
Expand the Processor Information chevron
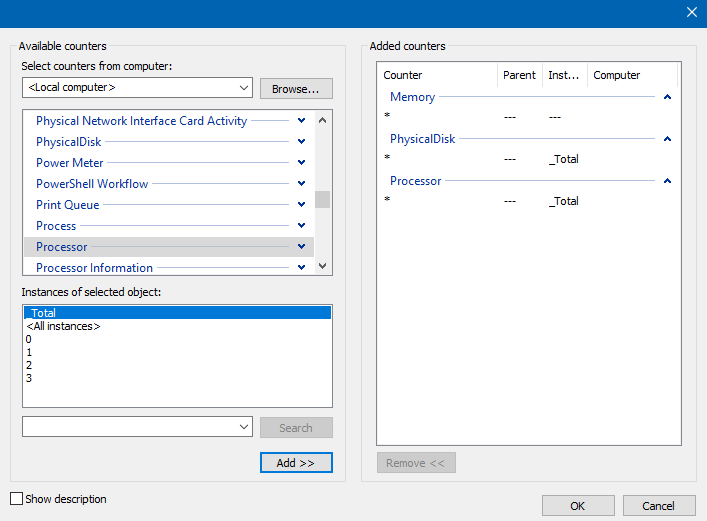pyautogui.click(x=301, y=268)
